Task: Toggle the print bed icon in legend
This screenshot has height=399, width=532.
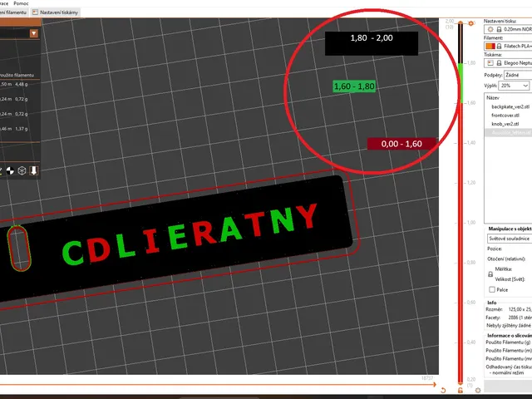Action: click(33, 170)
